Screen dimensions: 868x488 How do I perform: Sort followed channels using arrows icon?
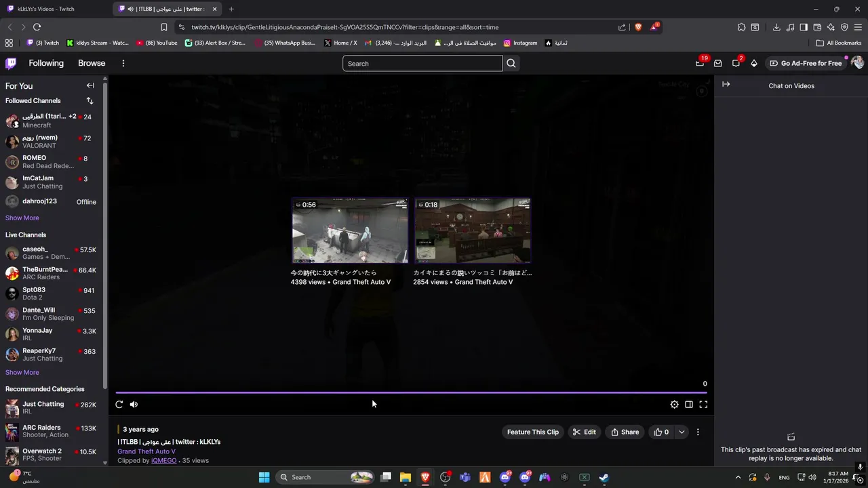click(90, 100)
